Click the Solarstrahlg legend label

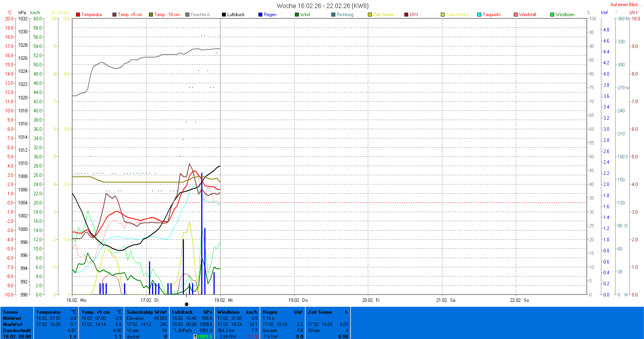point(457,15)
